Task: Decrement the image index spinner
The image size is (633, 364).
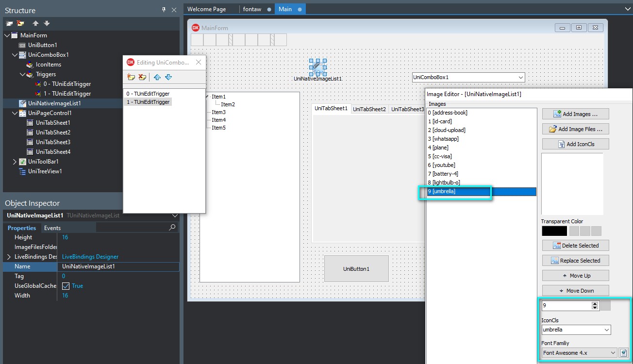Action: pyautogui.click(x=595, y=308)
